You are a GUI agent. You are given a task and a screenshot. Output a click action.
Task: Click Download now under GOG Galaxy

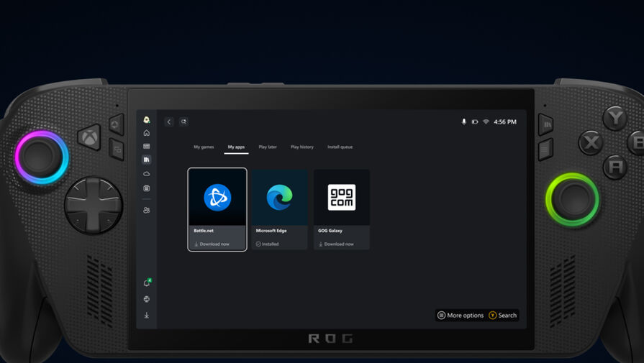[x=336, y=244]
